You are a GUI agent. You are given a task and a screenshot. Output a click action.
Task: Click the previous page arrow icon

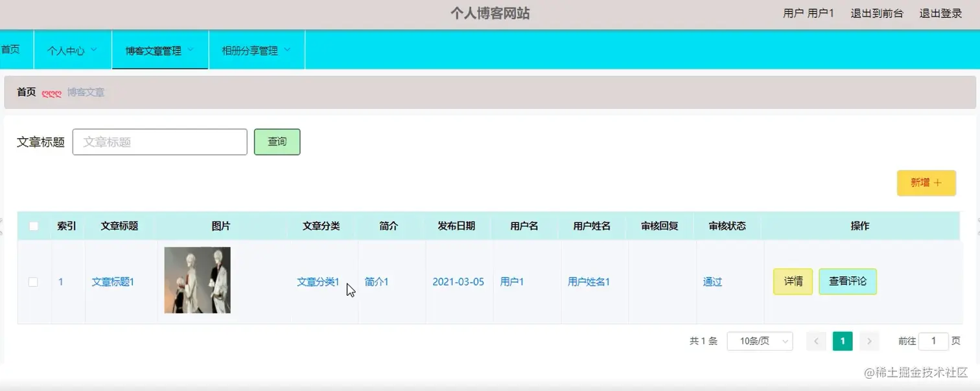[x=816, y=340]
